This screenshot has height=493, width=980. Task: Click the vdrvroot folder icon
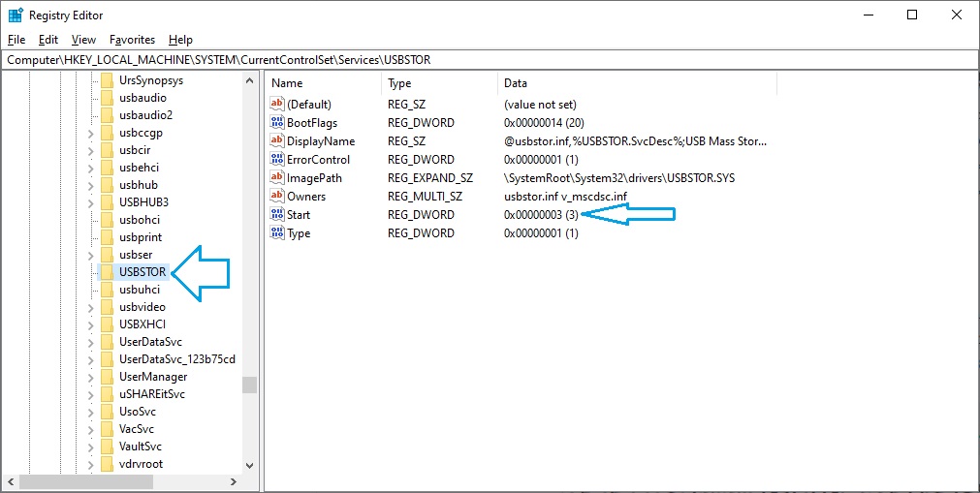pyautogui.click(x=107, y=464)
